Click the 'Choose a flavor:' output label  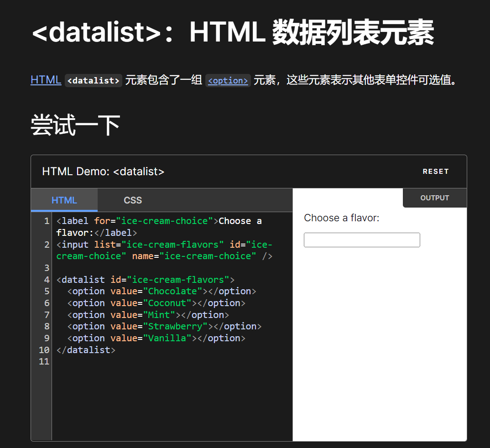(x=342, y=218)
